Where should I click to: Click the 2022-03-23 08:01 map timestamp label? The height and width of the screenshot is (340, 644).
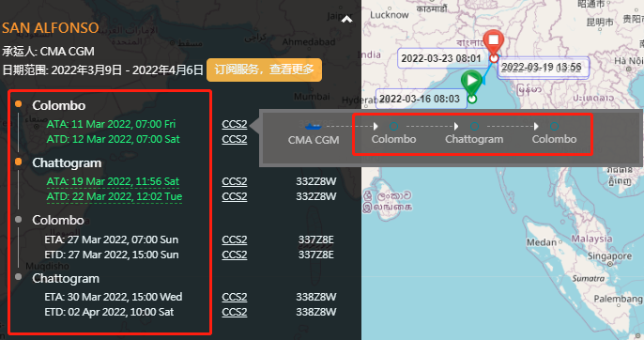coord(441,58)
